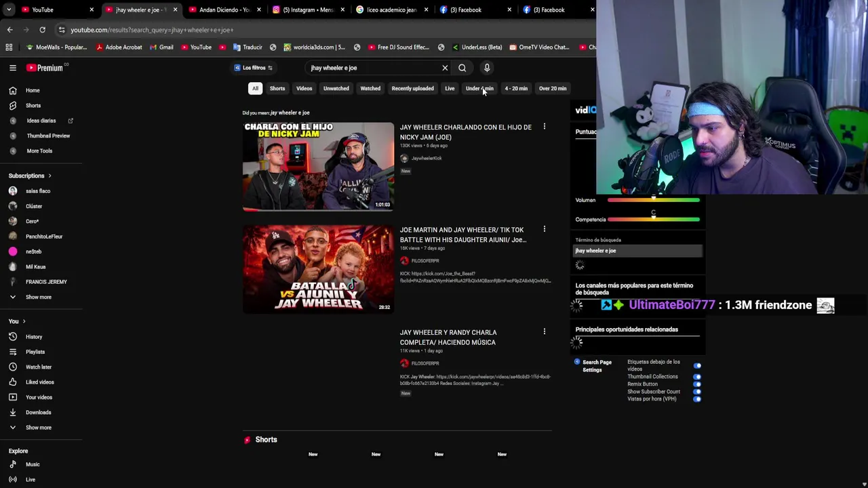This screenshot has width=868, height=488.
Task: Click the jay wheeler e joe suggestion link
Action: (290, 113)
